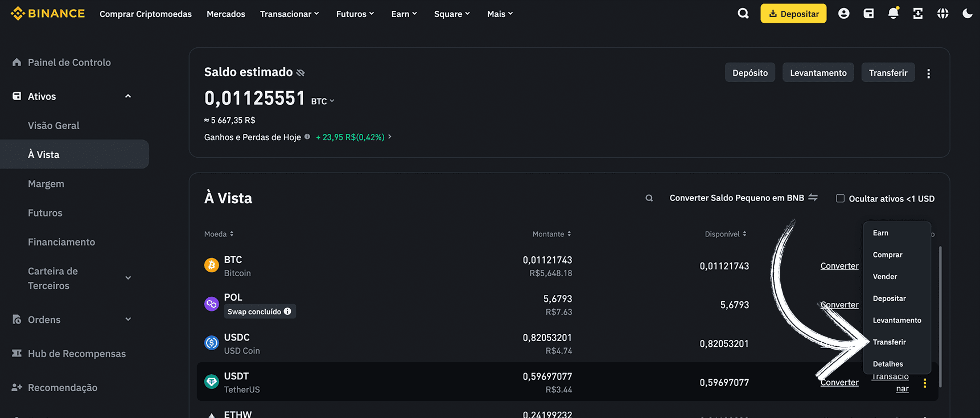Open Margem in the sidebar
The image size is (980, 418).
[x=46, y=183]
